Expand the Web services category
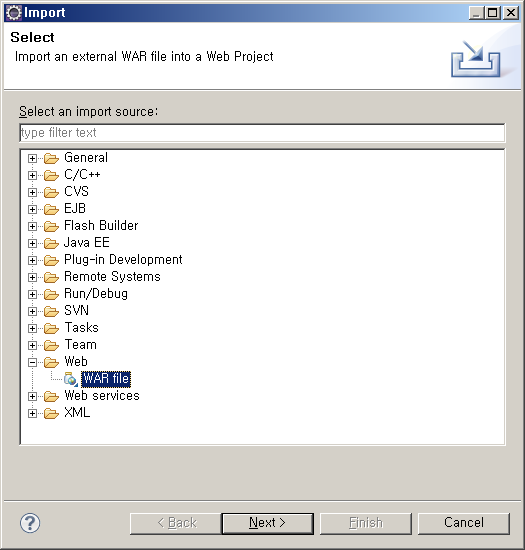Image resolution: width=525 pixels, height=550 pixels. [32, 396]
